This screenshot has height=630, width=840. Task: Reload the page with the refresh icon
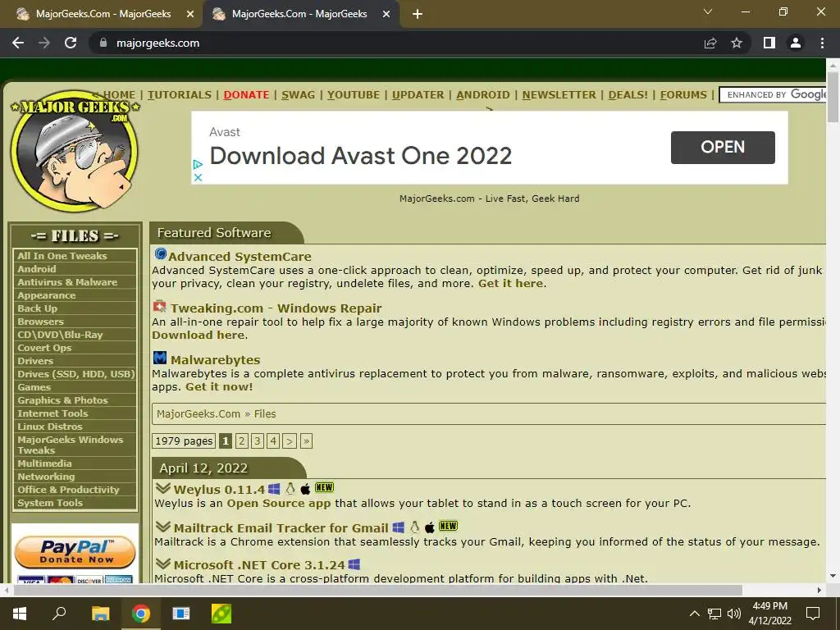[x=71, y=43]
